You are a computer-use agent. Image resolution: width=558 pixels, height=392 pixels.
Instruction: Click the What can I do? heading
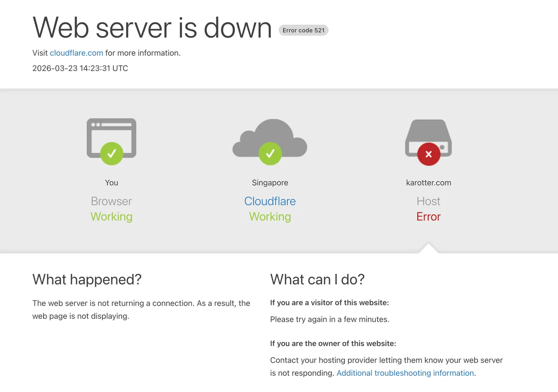317,279
